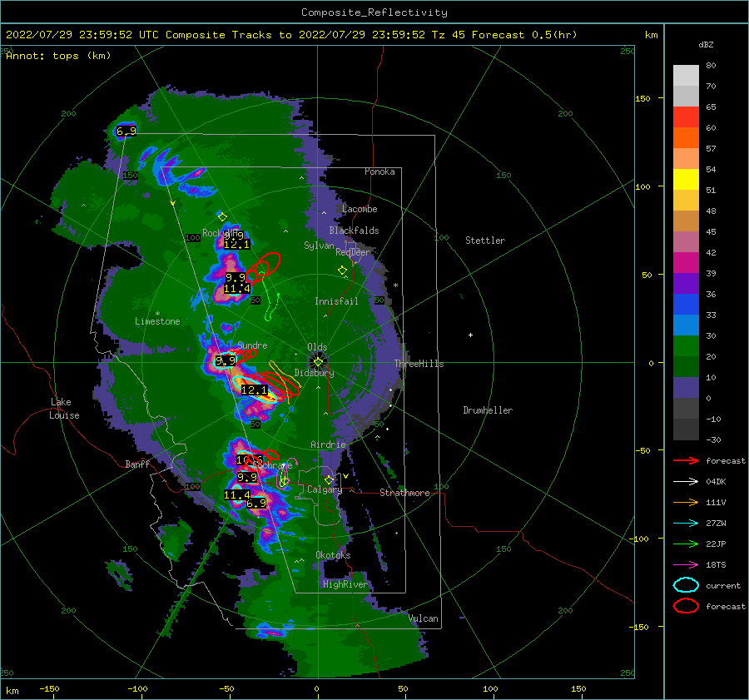749x700 pixels.
Task: Click the Sylvan label on map
Action: (319, 245)
